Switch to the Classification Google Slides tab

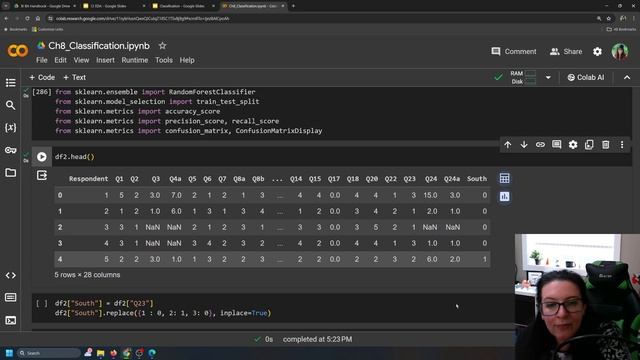pos(183,6)
